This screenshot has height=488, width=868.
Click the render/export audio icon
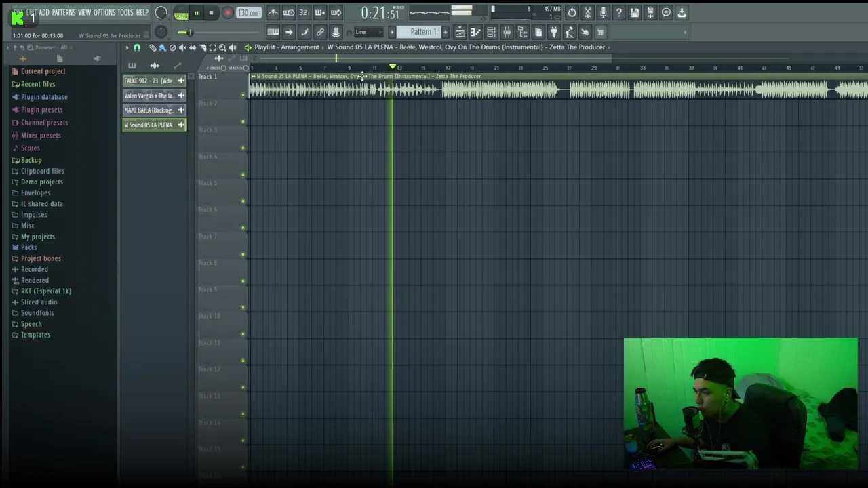click(650, 12)
